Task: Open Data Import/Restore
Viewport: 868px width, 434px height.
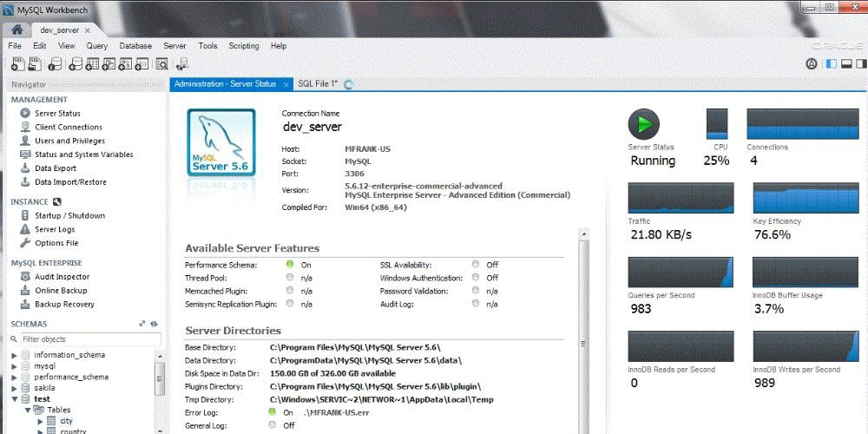Action: (x=70, y=182)
